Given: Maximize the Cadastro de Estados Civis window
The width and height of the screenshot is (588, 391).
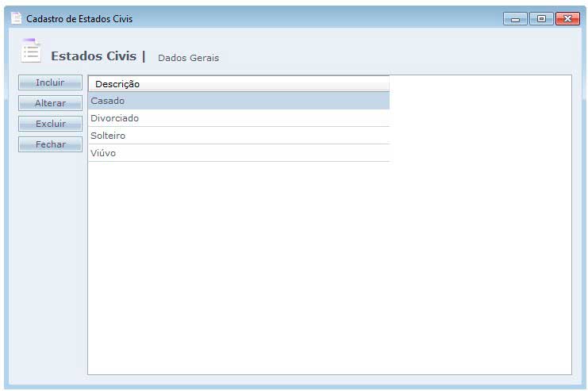Looking at the screenshot, I should coord(541,18).
